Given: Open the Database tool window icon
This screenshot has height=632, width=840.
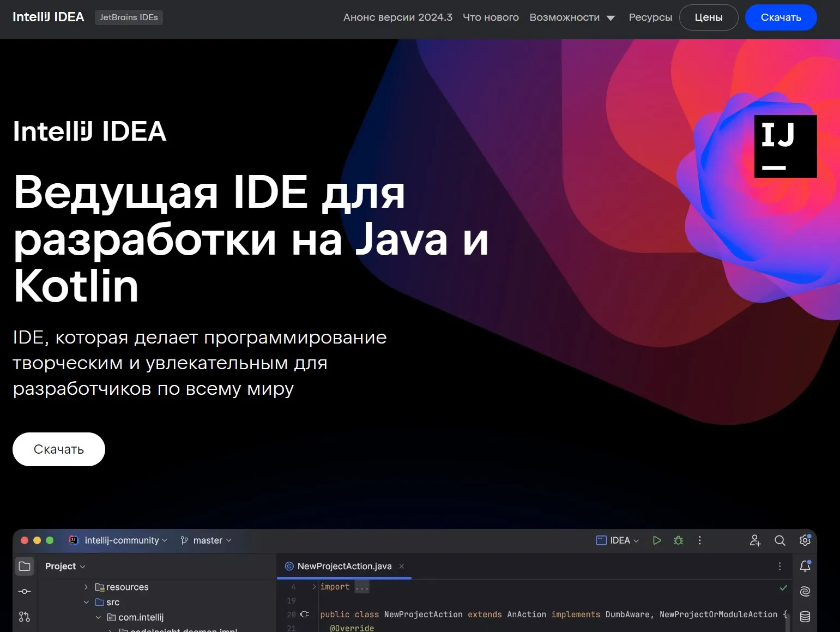Looking at the screenshot, I should pos(805,617).
